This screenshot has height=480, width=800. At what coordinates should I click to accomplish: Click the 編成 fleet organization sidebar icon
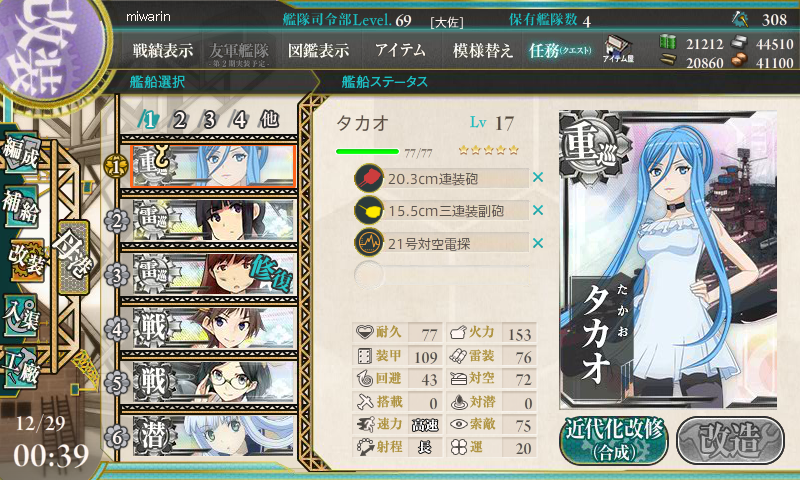21,153
